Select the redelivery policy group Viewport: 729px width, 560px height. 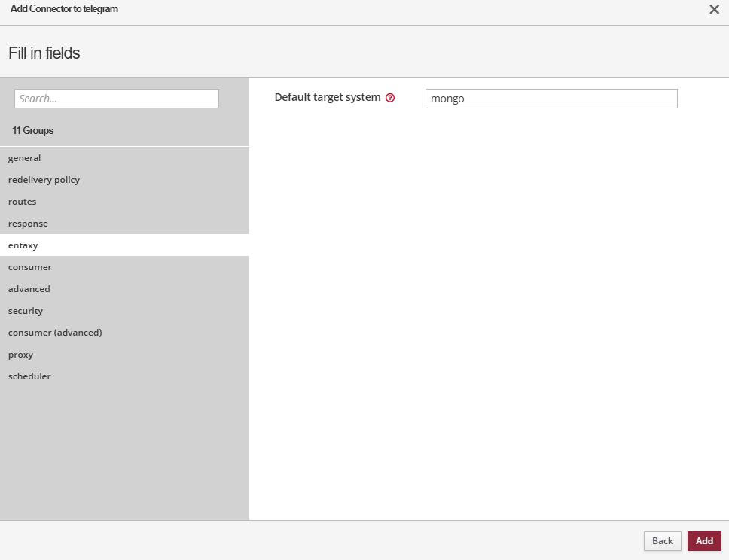coord(44,180)
